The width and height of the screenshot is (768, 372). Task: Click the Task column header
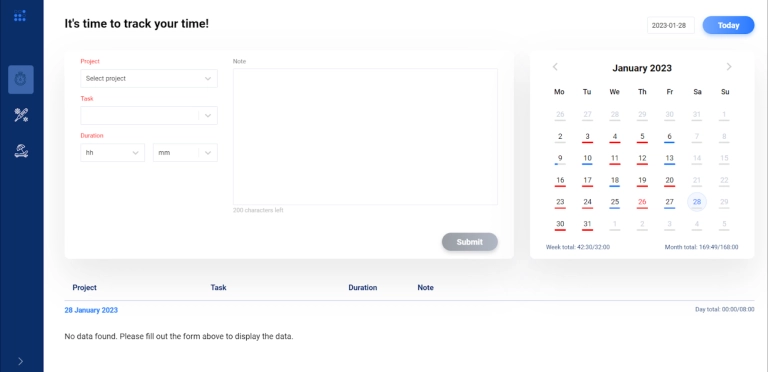tap(218, 287)
